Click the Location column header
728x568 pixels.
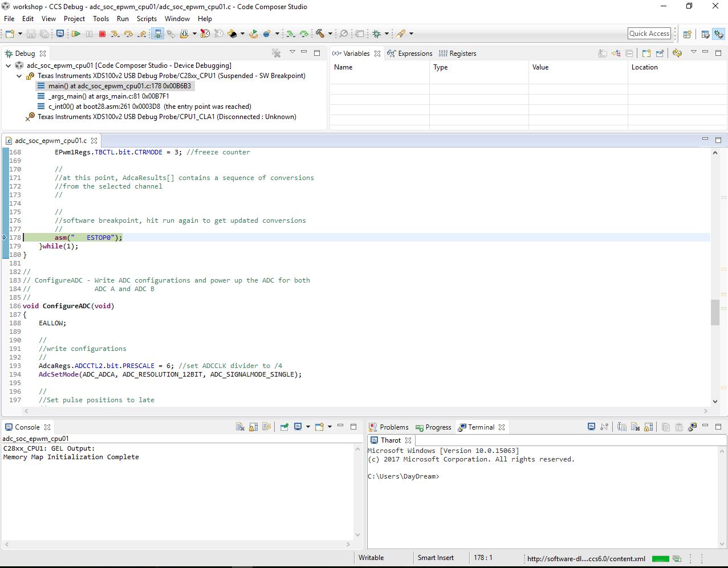[x=677, y=67]
